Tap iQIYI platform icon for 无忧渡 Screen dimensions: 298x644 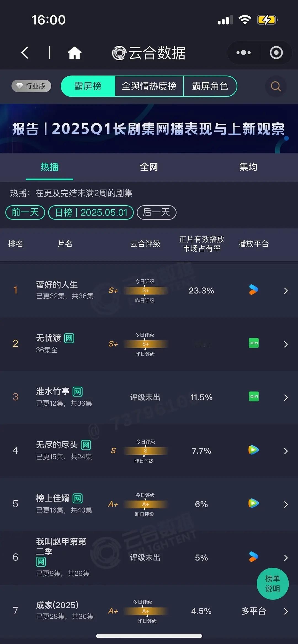254,343
